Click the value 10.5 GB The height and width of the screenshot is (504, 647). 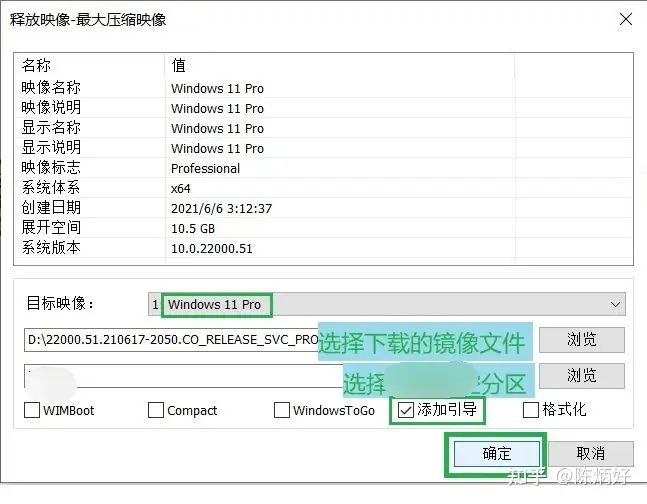click(x=193, y=229)
